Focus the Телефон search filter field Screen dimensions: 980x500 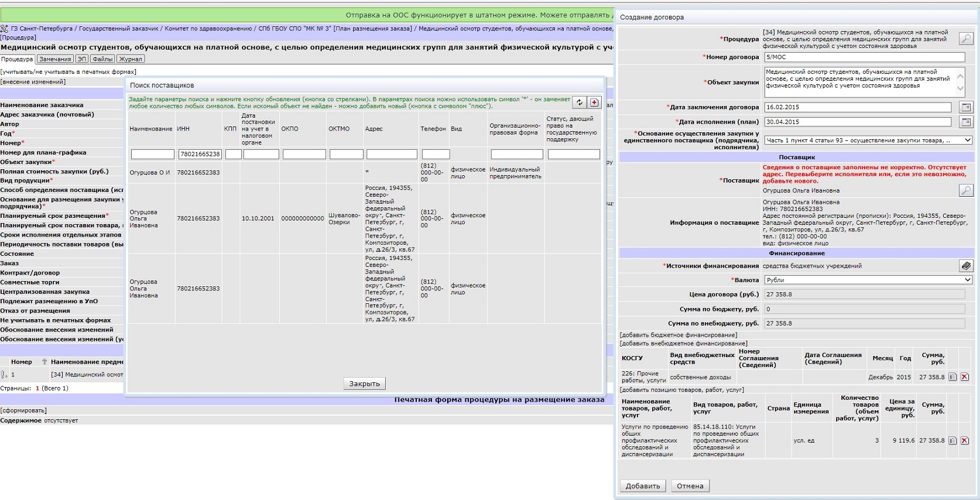[436, 154]
